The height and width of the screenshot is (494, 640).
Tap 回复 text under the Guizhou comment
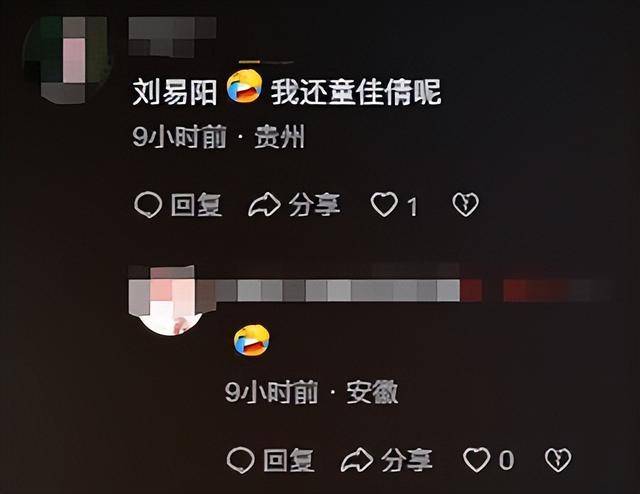[196, 205]
